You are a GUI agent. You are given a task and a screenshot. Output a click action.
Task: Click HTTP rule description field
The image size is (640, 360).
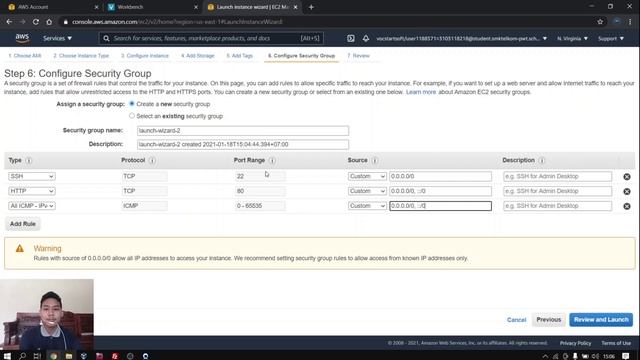[x=558, y=191]
